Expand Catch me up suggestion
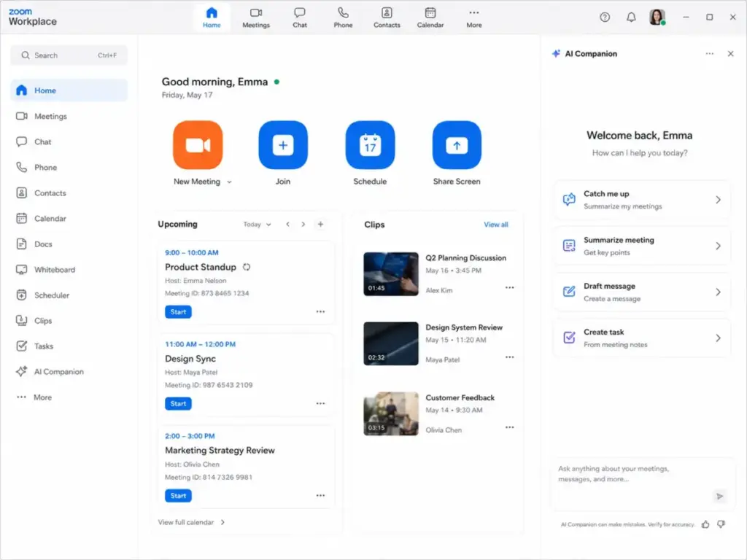Screen dimensions: 747x560 [642, 200]
